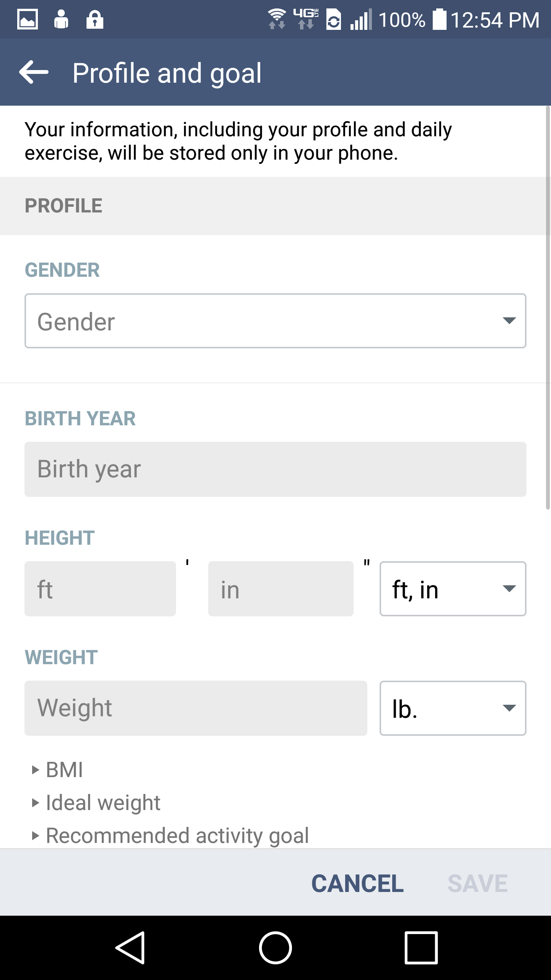Viewport: 551px width, 980px height.
Task: Tap the back arrow in header
Action: 34,72
